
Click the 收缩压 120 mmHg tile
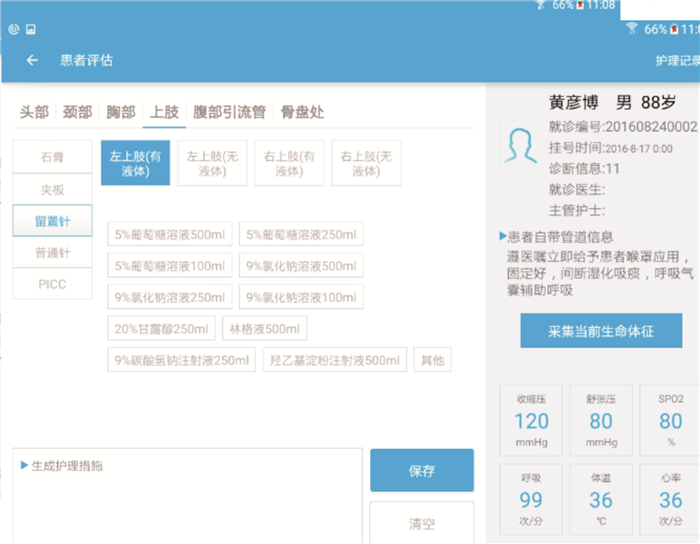(x=532, y=416)
